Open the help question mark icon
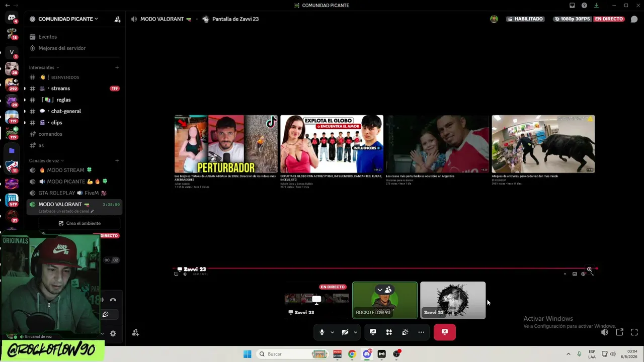The width and height of the screenshot is (644, 362). click(x=584, y=6)
